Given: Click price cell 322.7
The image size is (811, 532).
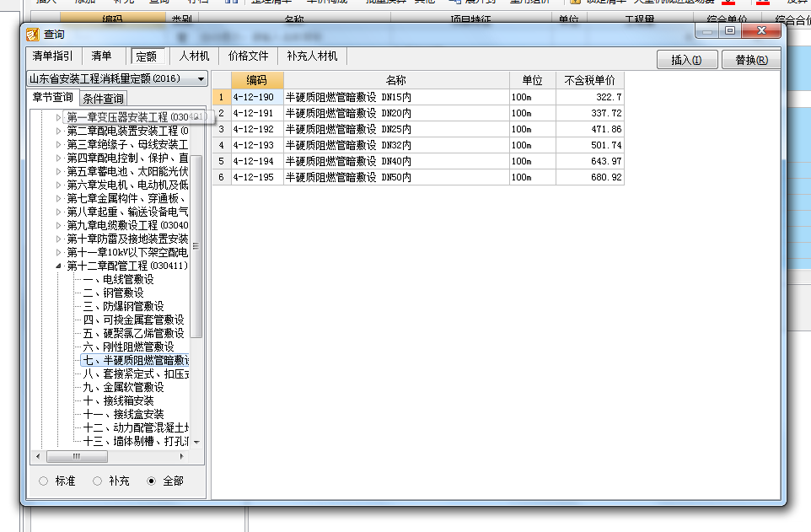Looking at the screenshot, I should pyautogui.click(x=589, y=97).
